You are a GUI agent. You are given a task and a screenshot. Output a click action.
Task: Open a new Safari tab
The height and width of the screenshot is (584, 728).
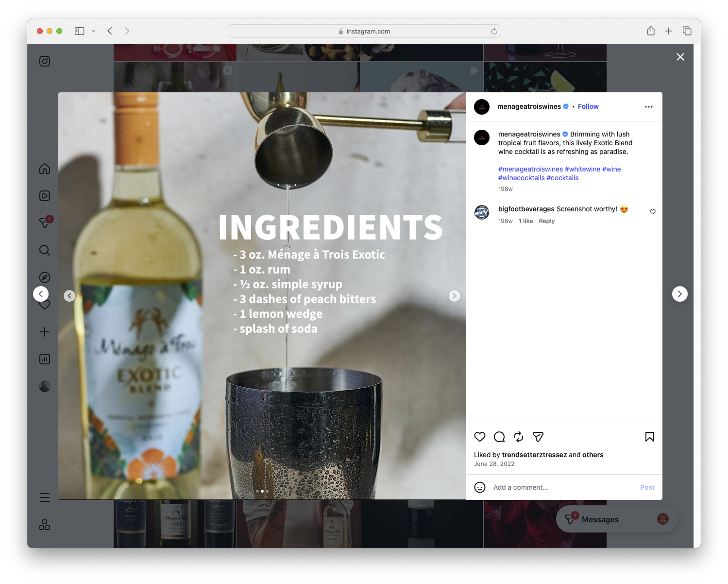pyautogui.click(x=669, y=31)
